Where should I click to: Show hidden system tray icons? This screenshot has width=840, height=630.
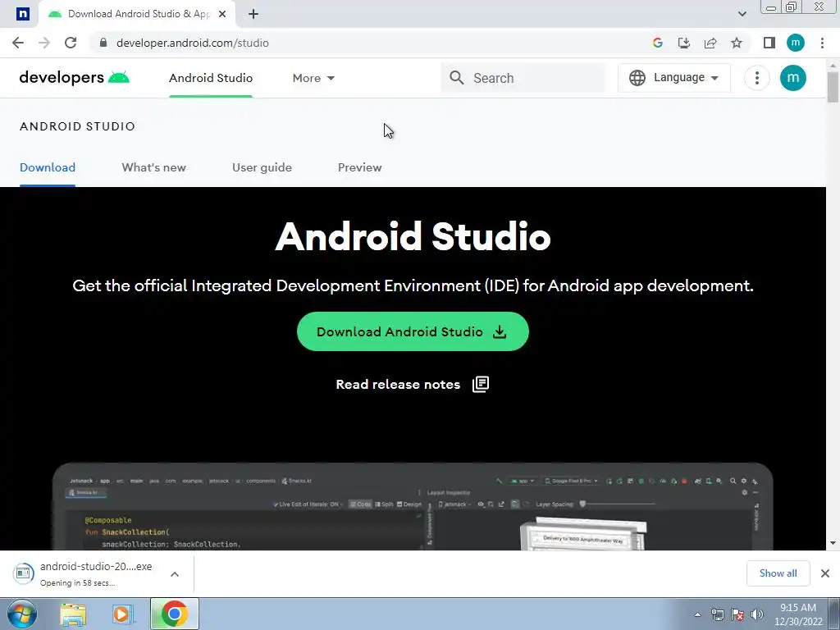(x=697, y=614)
